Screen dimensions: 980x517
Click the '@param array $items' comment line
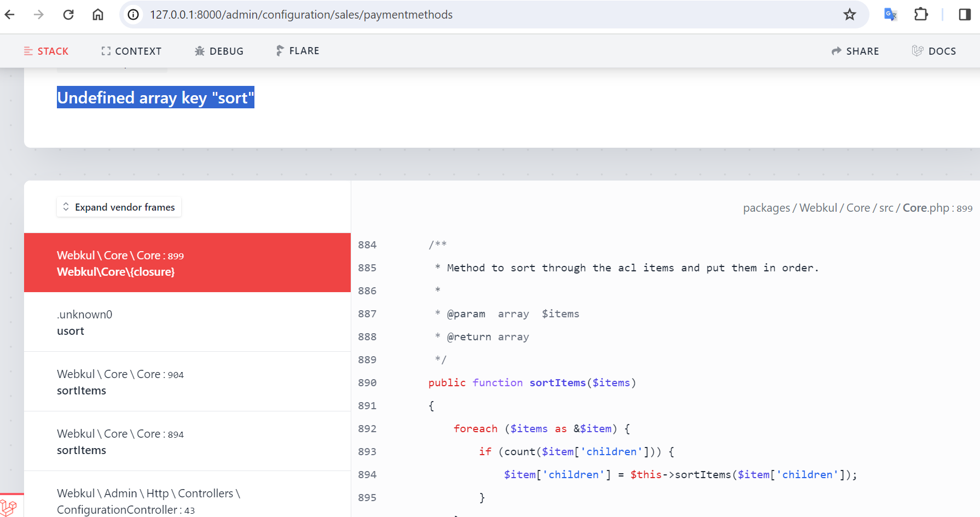(507, 314)
